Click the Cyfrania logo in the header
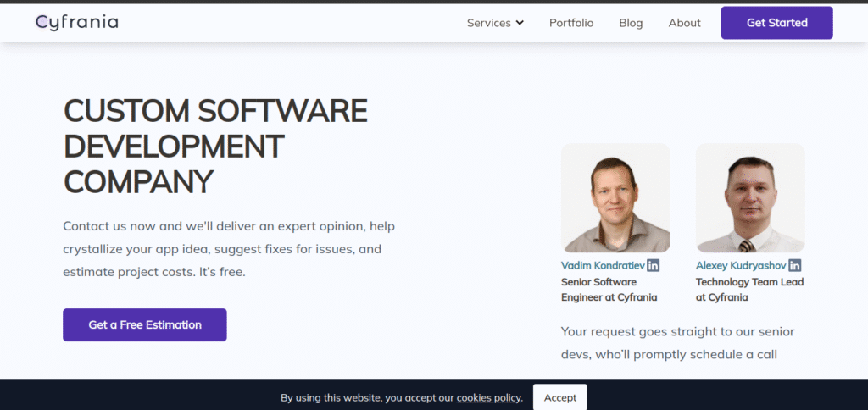 tap(77, 23)
